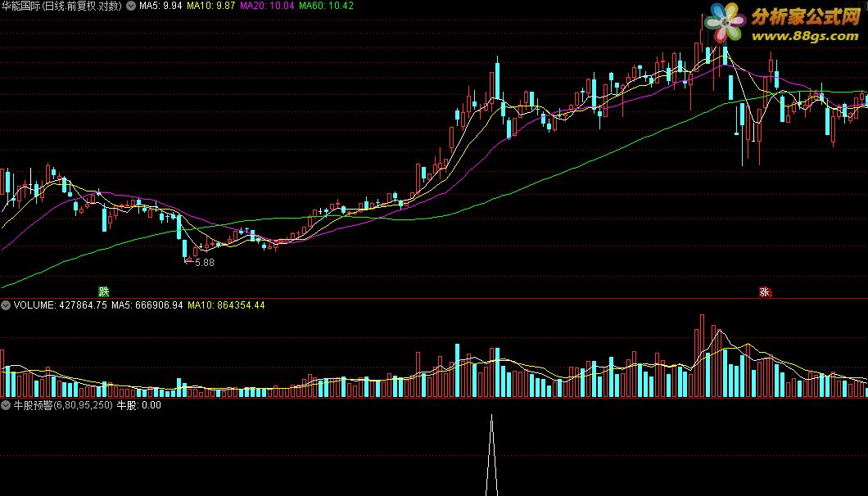Open the VOLUME panel dropdown arrow
Viewport: 868px width, 496px height.
[6, 305]
